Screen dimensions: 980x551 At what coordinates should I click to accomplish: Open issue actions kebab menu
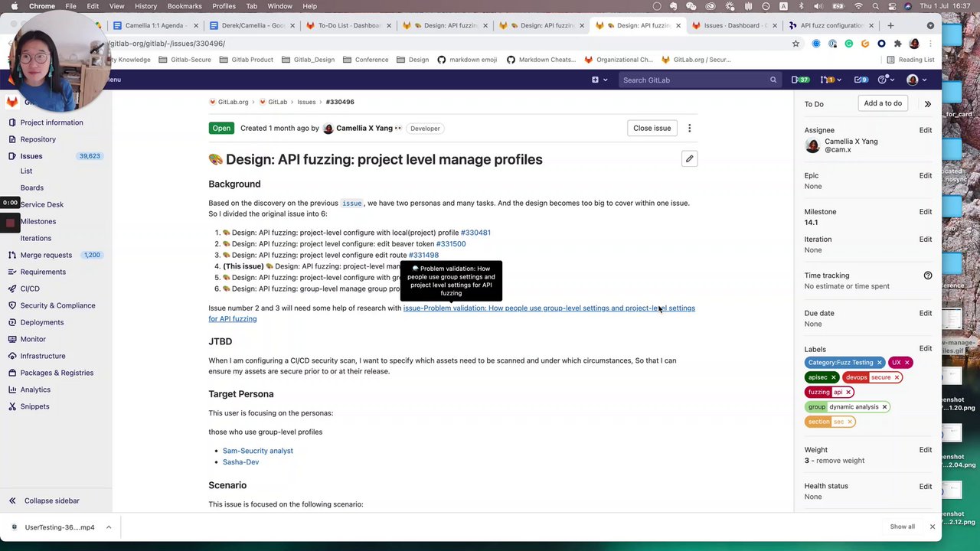click(689, 128)
